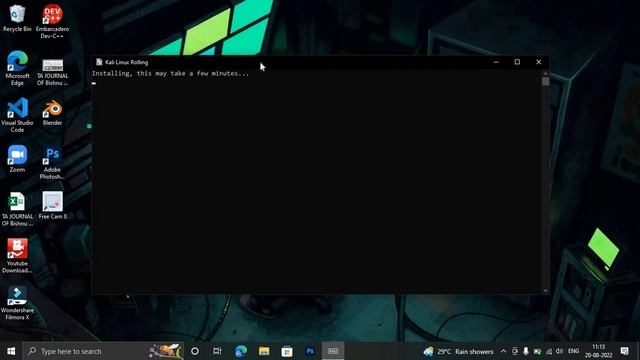Start Zoom from the desktop icon
The width and height of the screenshot is (640, 360).
[17, 159]
